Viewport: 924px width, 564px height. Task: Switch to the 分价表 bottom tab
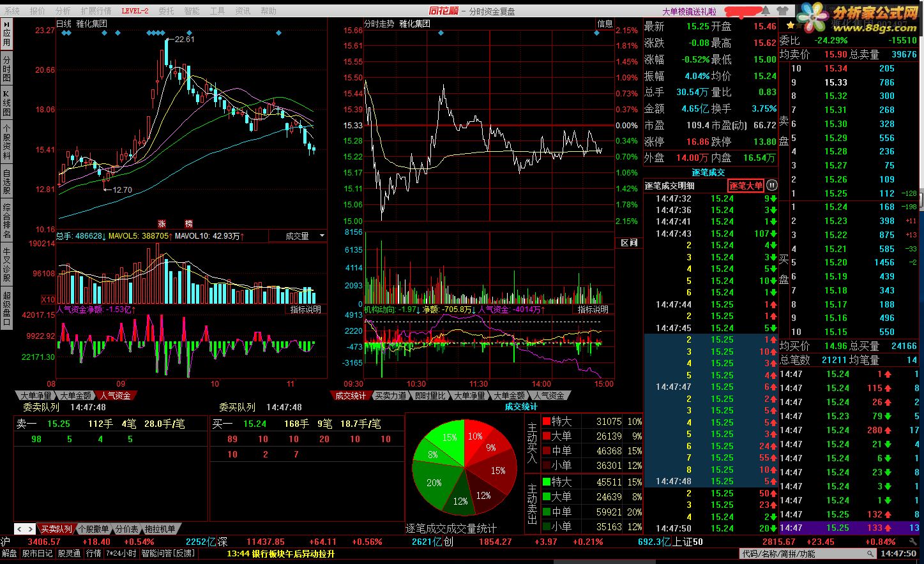[127, 529]
